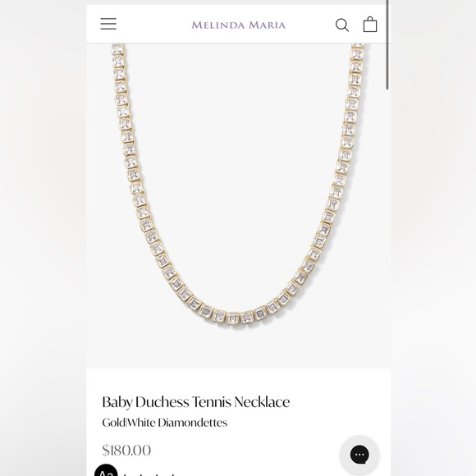
Task: Click the review stars beside the Aa badge
Action: (149, 474)
